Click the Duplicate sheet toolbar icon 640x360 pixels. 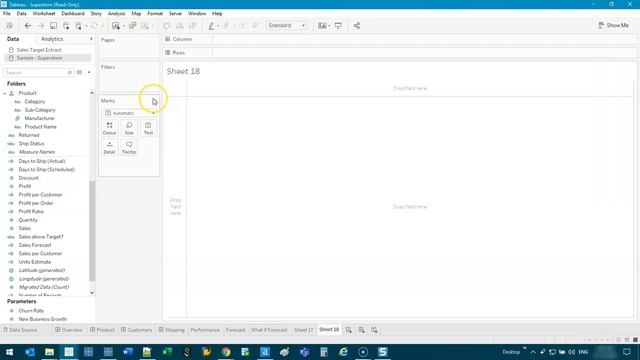pyautogui.click(x=132, y=26)
